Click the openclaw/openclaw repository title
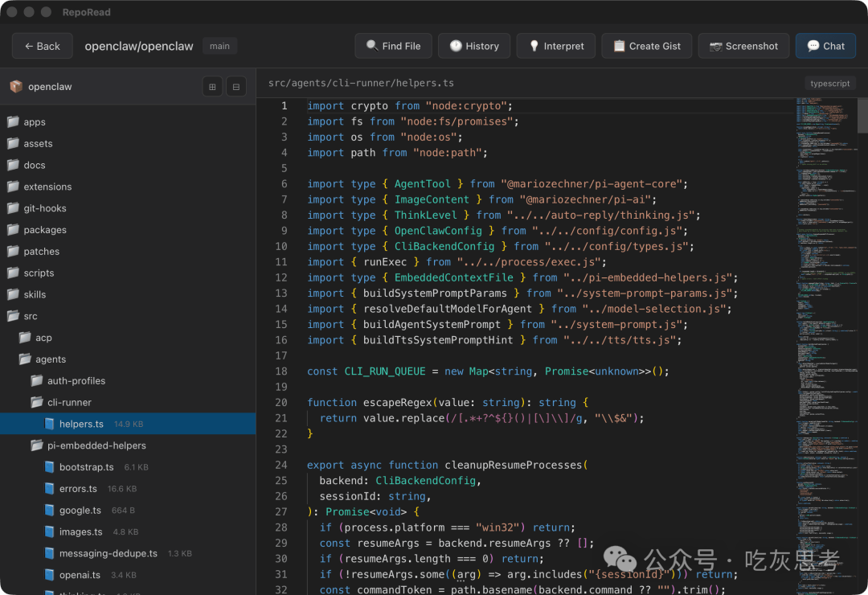Screen dimensions: 868x595 [x=139, y=46]
